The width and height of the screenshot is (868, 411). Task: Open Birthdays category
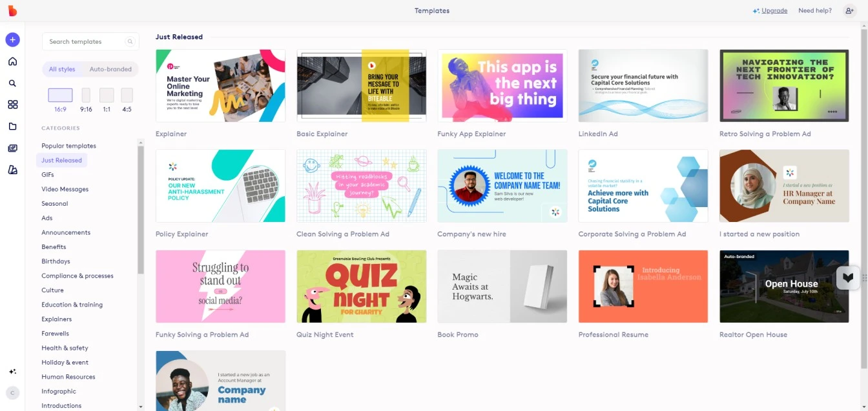point(56,261)
